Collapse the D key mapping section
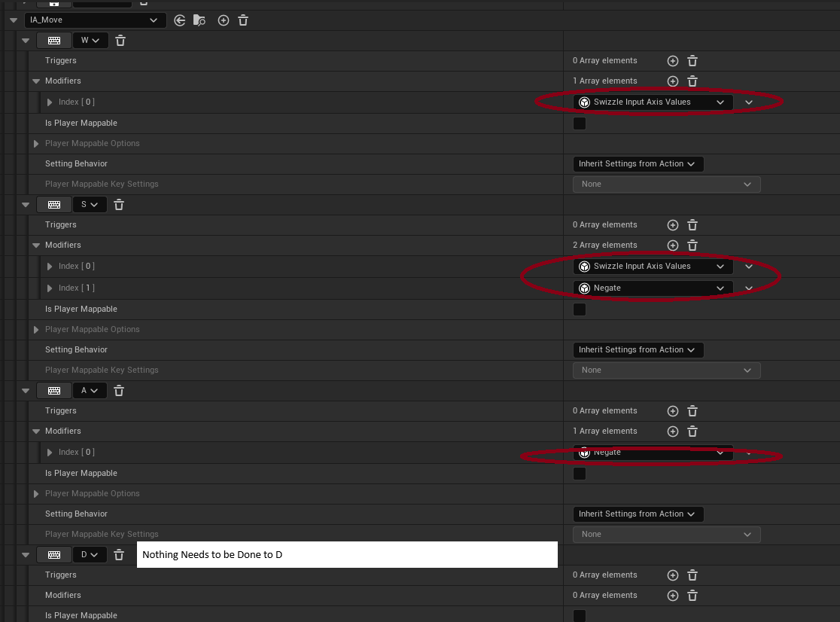 coord(25,554)
